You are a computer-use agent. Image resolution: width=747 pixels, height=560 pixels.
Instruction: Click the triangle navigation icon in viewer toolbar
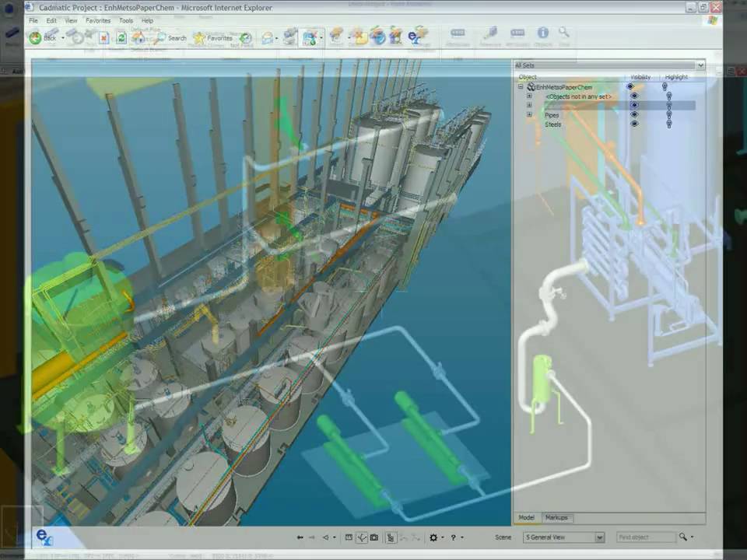click(326, 537)
